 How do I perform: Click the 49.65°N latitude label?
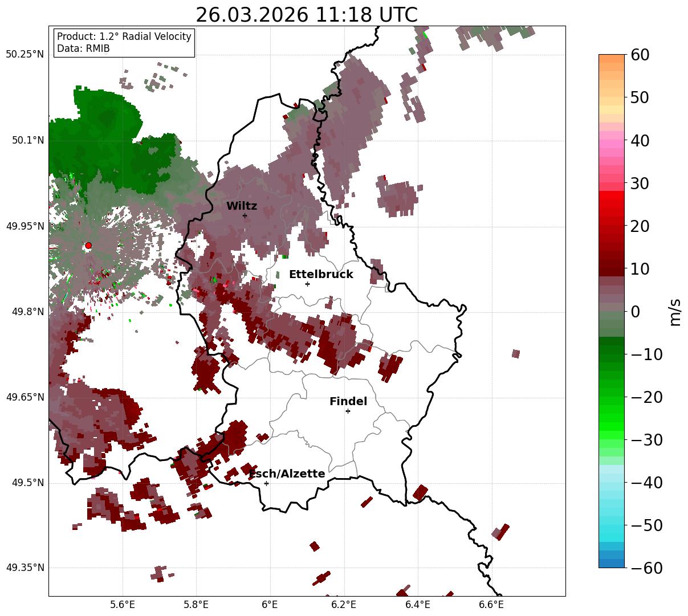point(25,397)
